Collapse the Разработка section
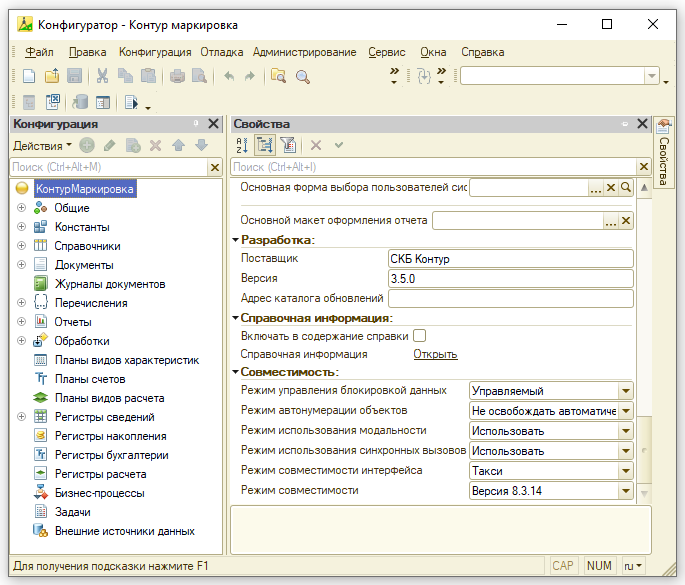 [x=235, y=240]
